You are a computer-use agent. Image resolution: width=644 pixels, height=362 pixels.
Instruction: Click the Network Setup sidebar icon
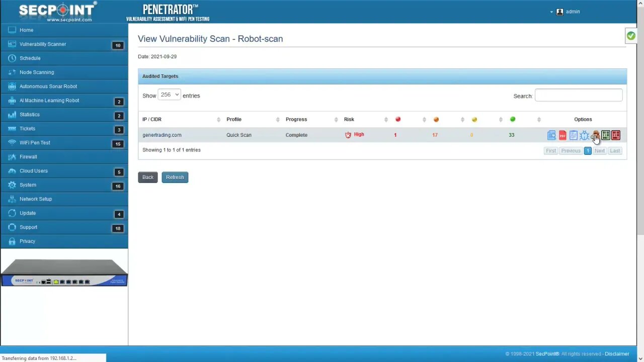click(12, 199)
